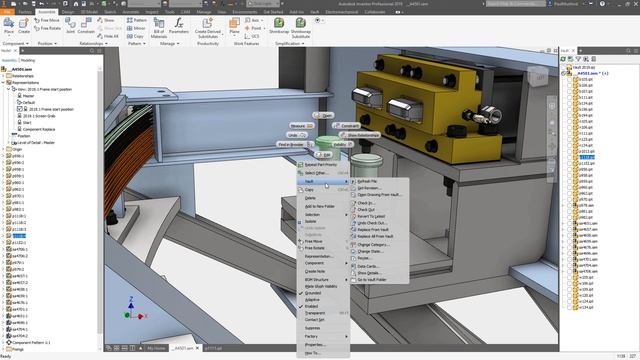Click the UCS work feature
The image size is (640, 360).
252,36
